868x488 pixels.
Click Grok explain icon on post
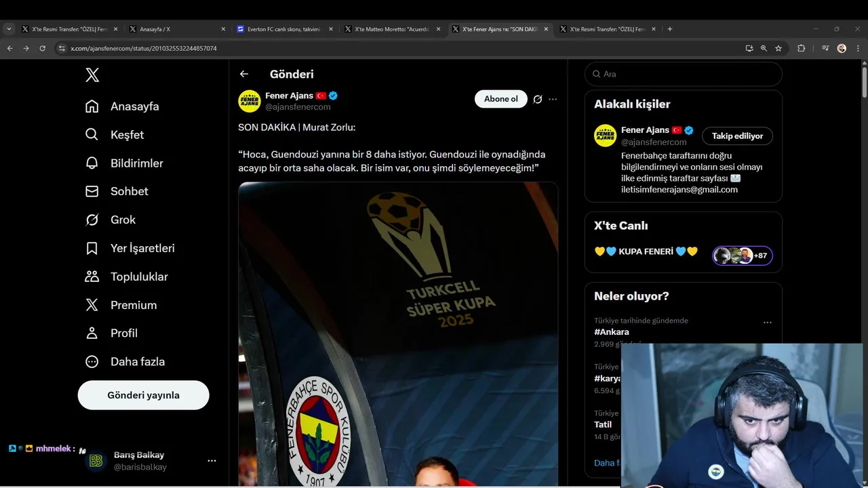tap(538, 99)
